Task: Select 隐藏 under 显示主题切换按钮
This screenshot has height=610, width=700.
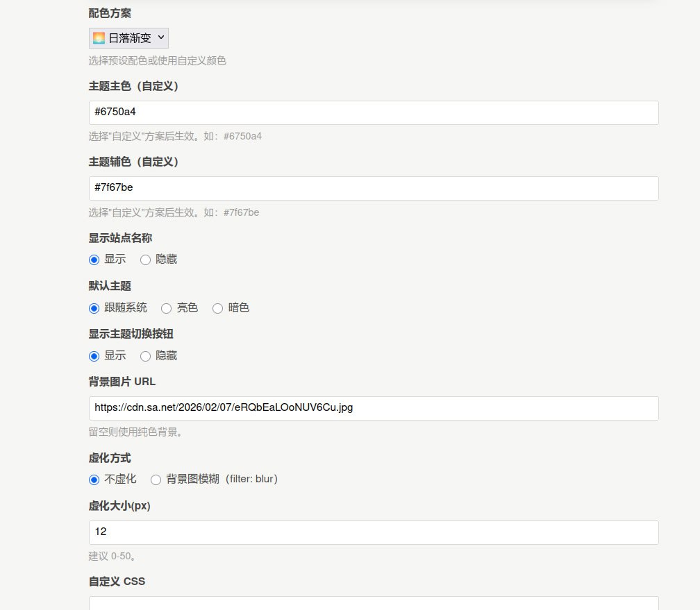Action: click(x=145, y=356)
